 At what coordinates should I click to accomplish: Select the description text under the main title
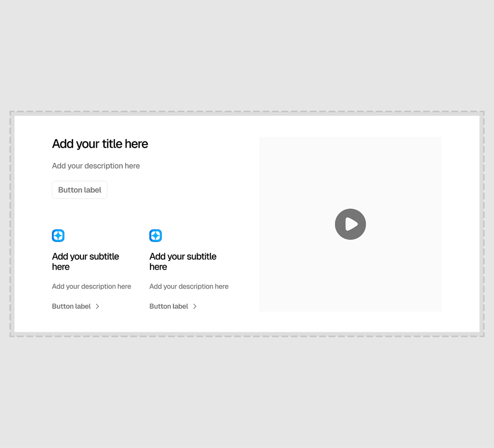coord(96,166)
